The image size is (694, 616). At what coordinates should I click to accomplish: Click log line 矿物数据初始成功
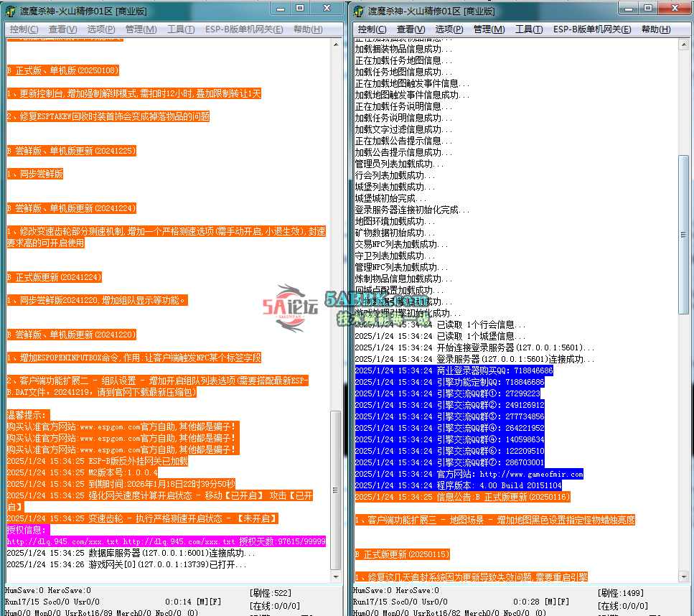(x=395, y=233)
